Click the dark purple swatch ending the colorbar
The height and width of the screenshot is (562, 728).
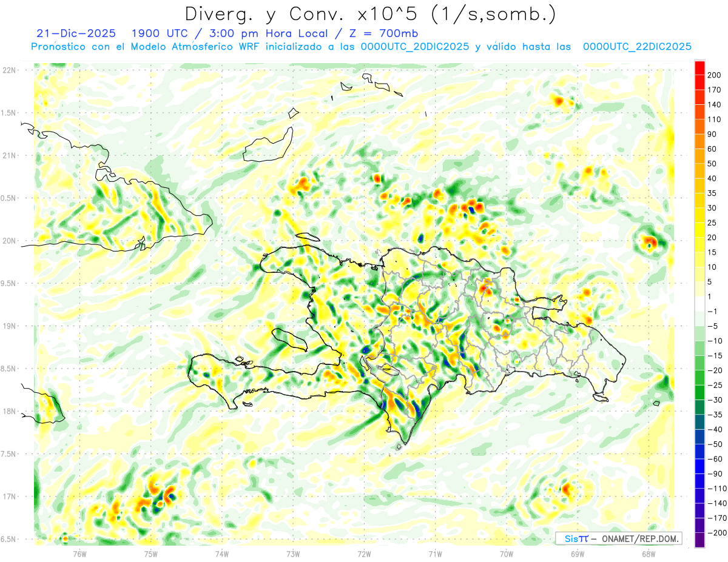point(699,540)
